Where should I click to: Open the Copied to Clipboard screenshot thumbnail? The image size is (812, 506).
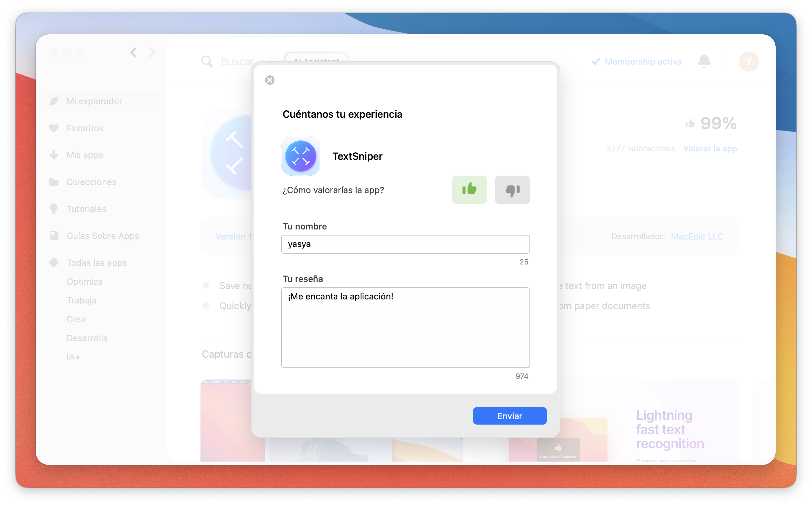[558, 449]
